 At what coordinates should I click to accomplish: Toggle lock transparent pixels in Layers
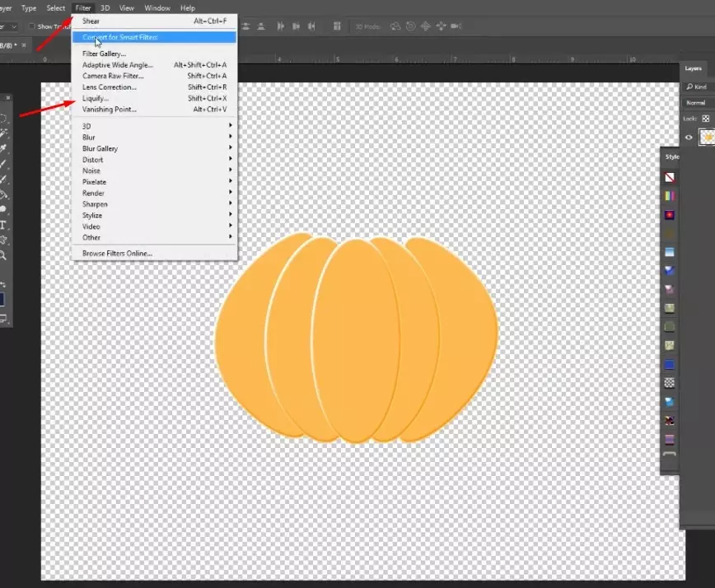click(x=706, y=119)
